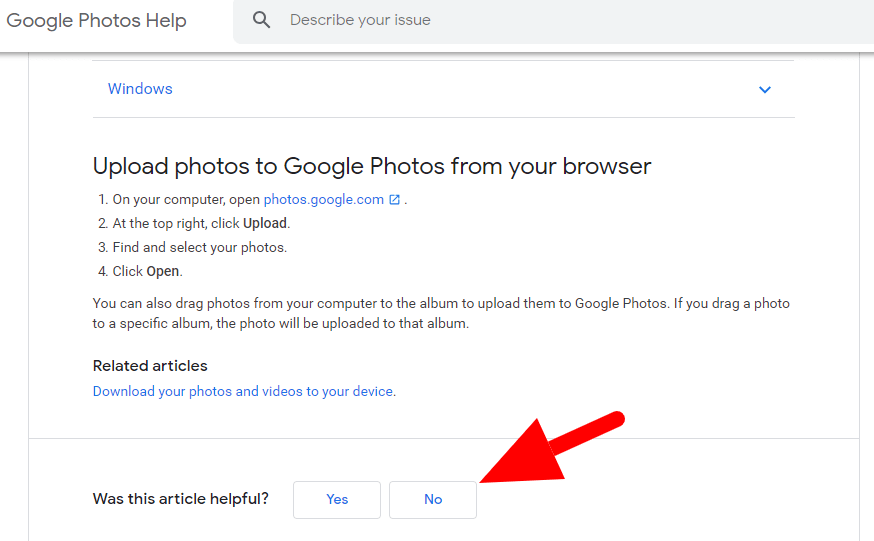Click the Was this article helpful text
Screen dimensions: 874x541
(x=181, y=498)
